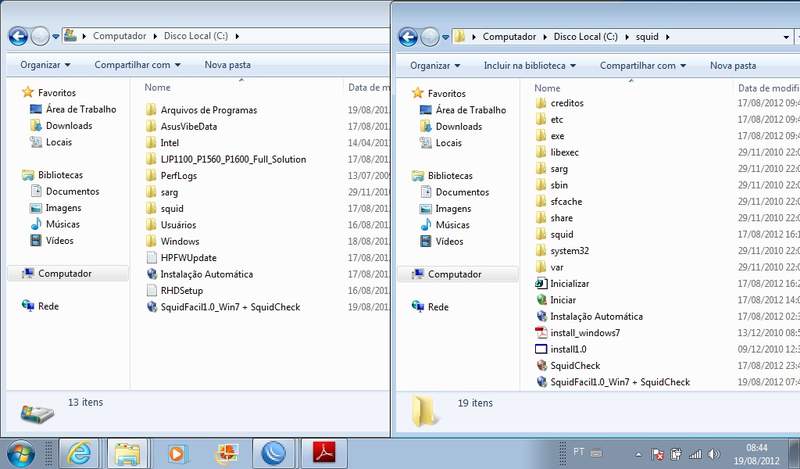Open the SquidCheck application icon in squid window
Screen dimensions: 800x469
coord(541,365)
